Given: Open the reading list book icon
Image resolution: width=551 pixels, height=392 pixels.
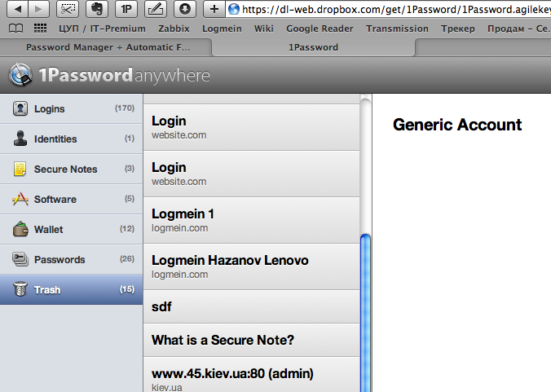Looking at the screenshot, I should pos(15,29).
